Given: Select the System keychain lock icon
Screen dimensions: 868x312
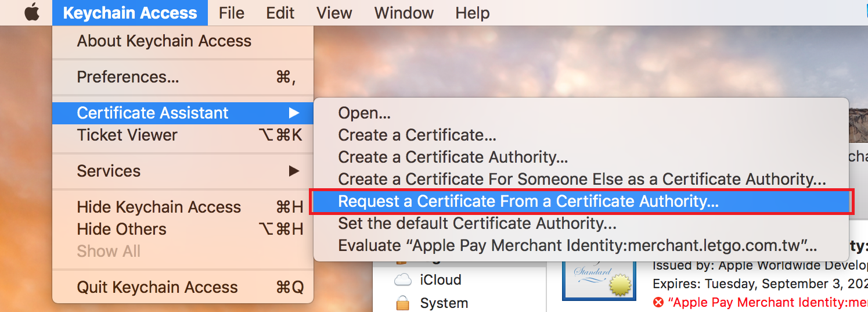Looking at the screenshot, I should pos(402,303).
